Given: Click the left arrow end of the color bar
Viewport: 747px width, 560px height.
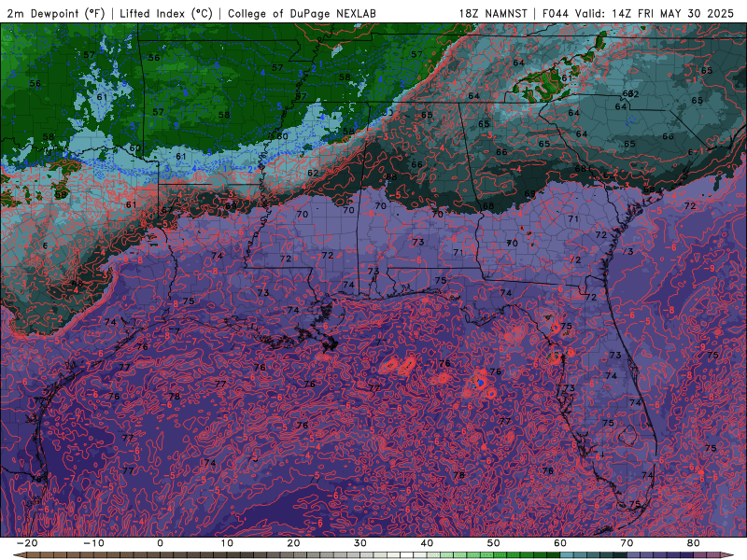Looking at the screenshot, I should 18,555.
